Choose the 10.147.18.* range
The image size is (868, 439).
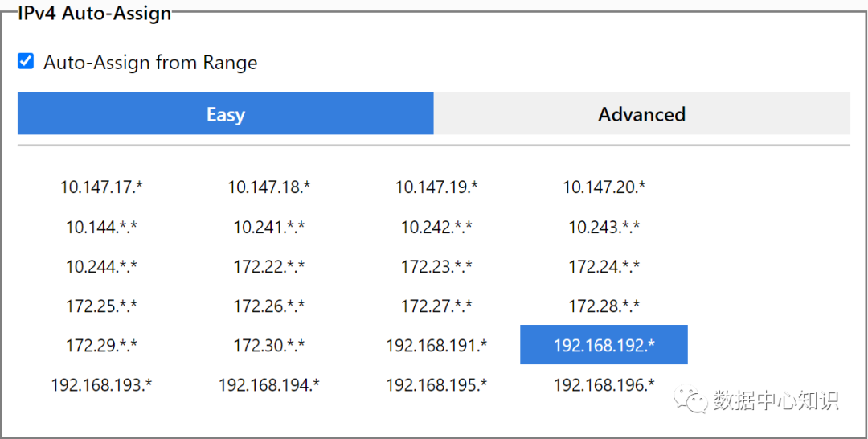coord(269,187)
